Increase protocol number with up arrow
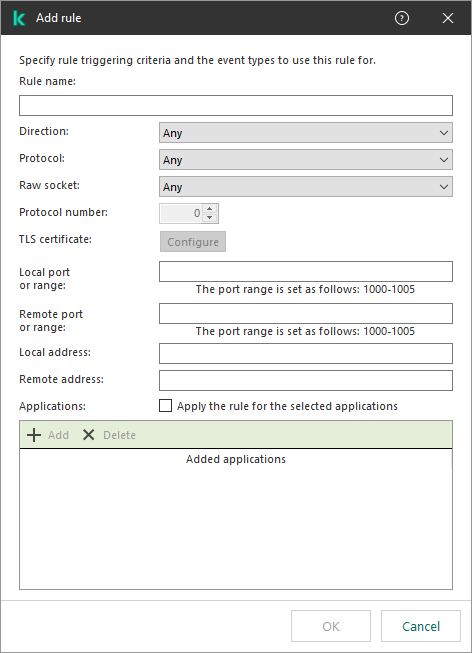 click(x=210, y=209)
